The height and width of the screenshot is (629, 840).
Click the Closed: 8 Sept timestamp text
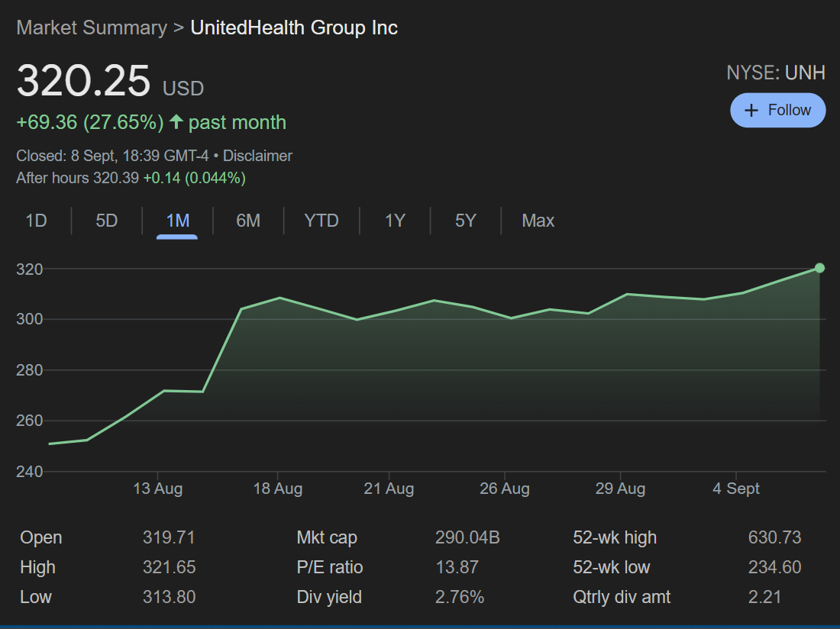click(112, 156)
